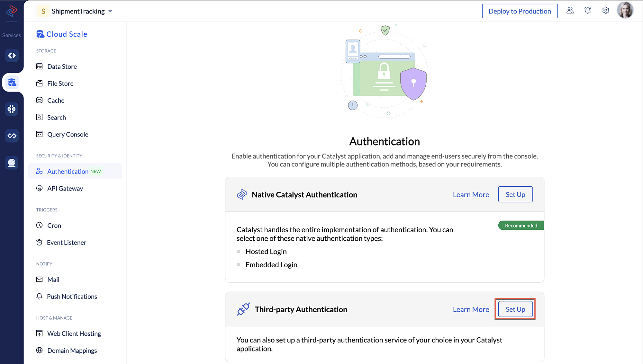This screenshot has width=643, height=364.
Task: Open Web Client Hosting
Action: coord(74,333)
